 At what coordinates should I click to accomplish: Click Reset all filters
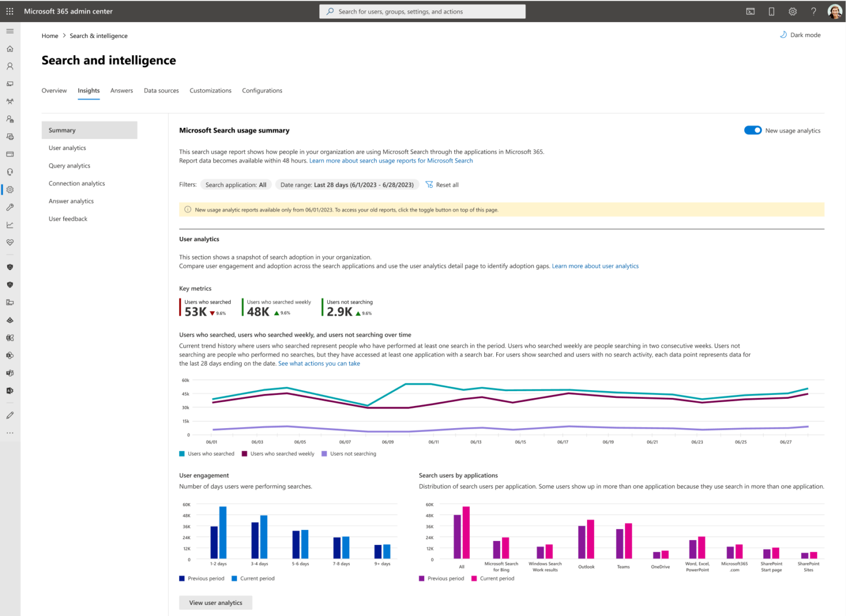tap(442, 185)
